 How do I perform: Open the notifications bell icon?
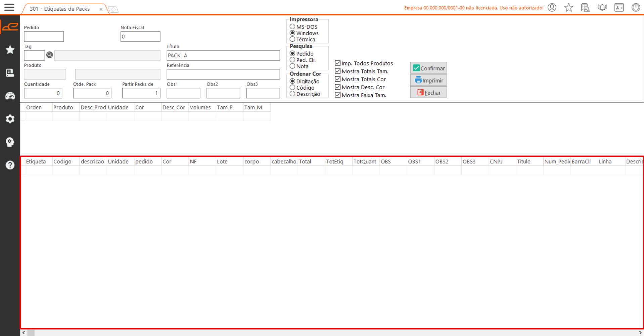point(602,7)
